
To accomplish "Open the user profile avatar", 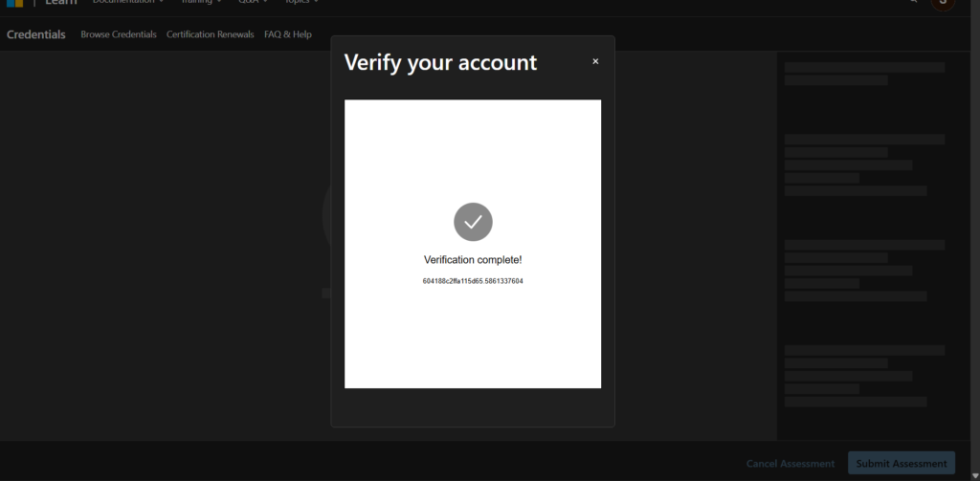I will pyautogui.click(x=943, y=3).
